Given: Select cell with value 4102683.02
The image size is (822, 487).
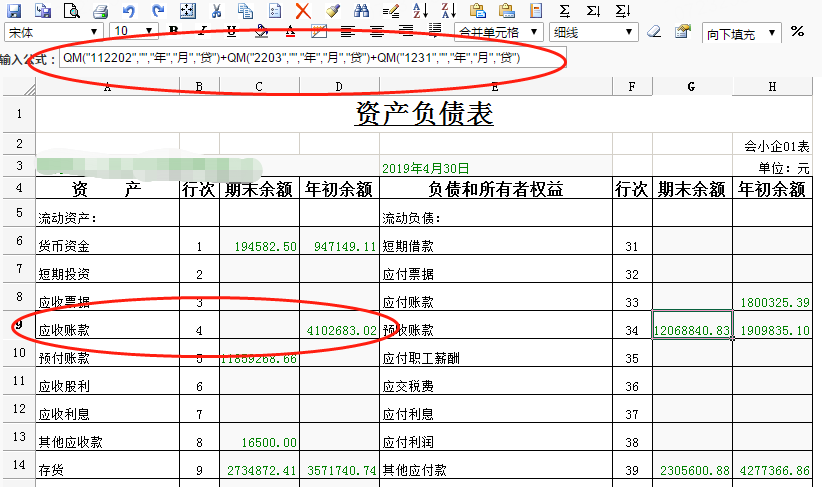Looking at the screenshot, I should [339, 324].
